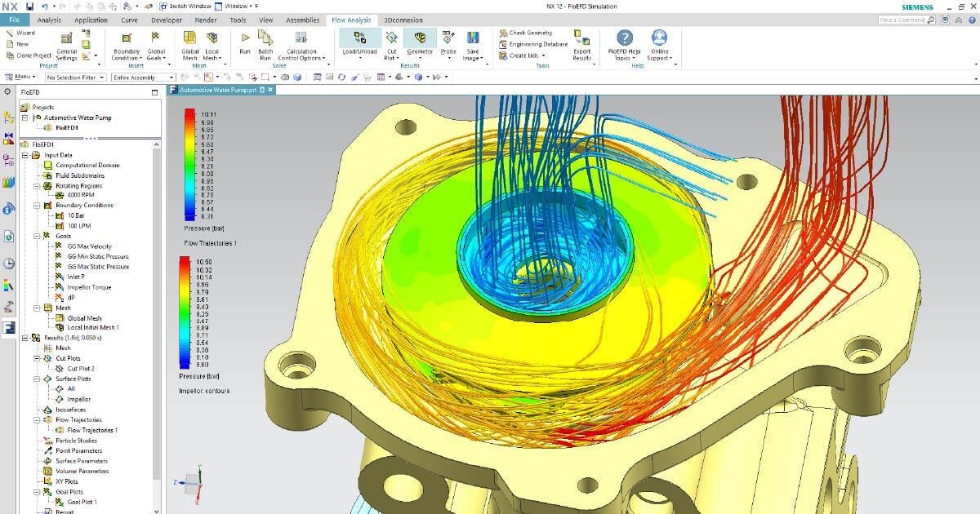This screenshot has height=514, width=980.
Task: Select the Probe results tool
Action: pyautogui.click(x=448, y=38)
